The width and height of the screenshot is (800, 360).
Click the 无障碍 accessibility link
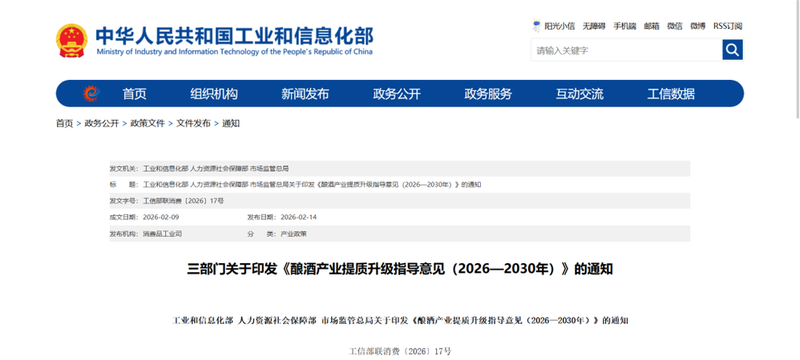[x=594, y=26]
